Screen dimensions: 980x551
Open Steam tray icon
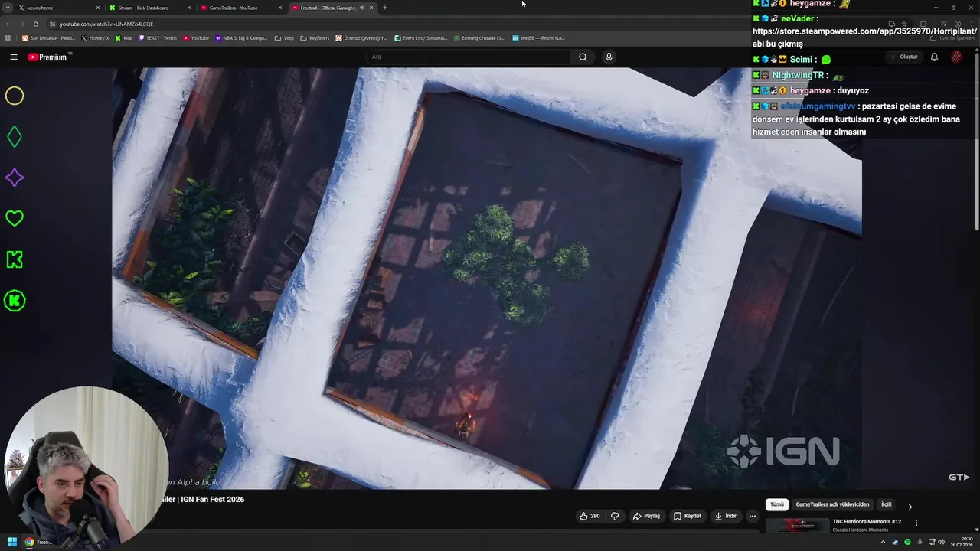point(895,542)
